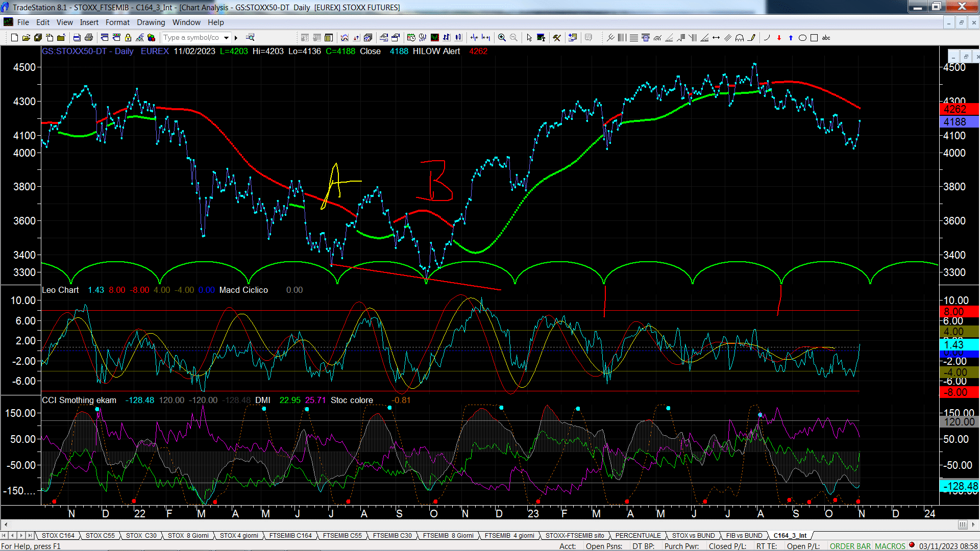
Task: Click the Print icon in toolbar
Action: point(88,38)
